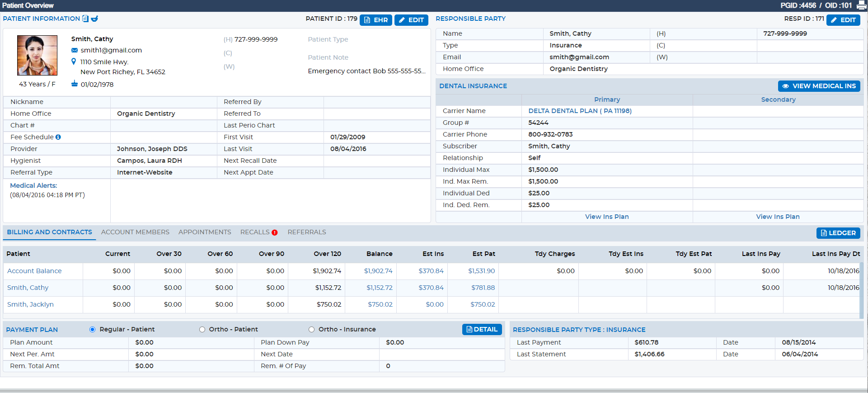The width and height of the screenshot is (868, 393).
Task: Open the Appointments tab
Action: 205,232
